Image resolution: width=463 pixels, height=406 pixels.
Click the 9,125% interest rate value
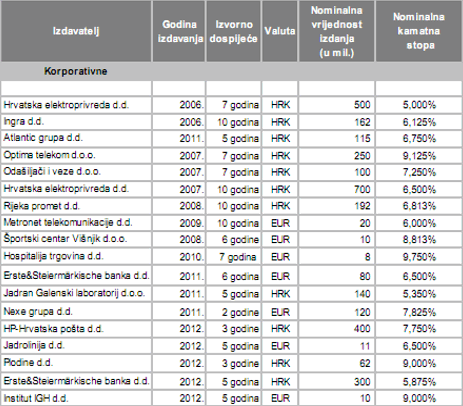pyautogui.click(x=419, y=156)
